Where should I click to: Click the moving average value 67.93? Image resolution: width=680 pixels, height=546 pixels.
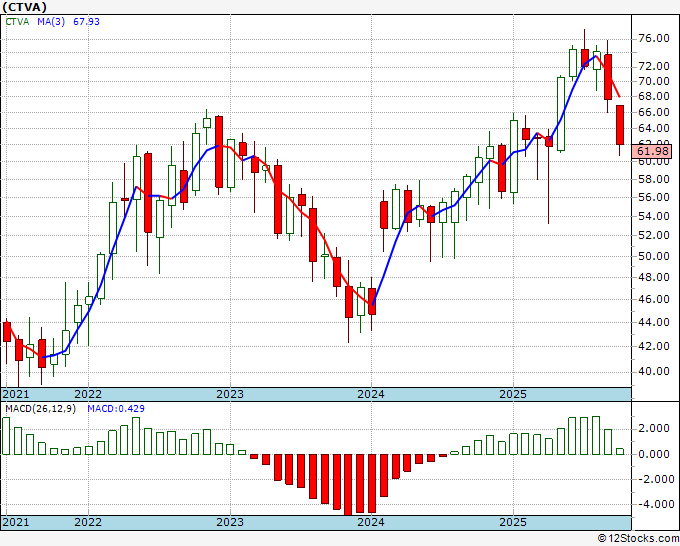point(86,22)
